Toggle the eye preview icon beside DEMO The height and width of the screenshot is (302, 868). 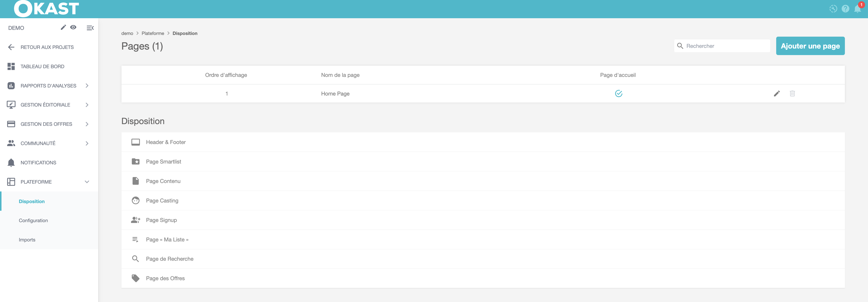pos(73,27)
